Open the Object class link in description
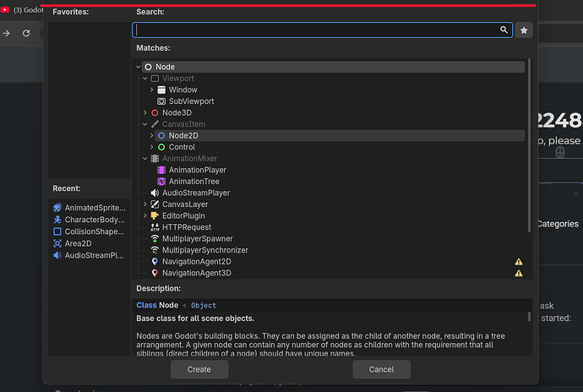Viewport: 583px width, 392px height. coord(204,305)
